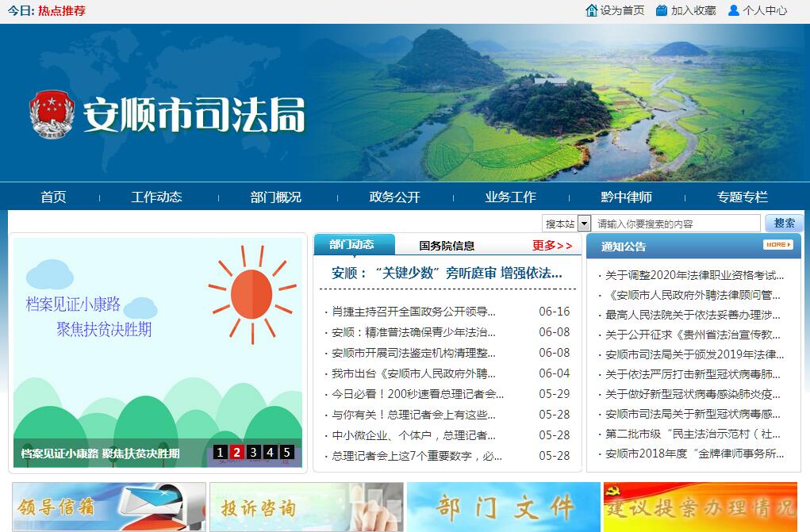Open notice 安顺市司法局关于新型冠状病毒感...

[x=693, y=414]
